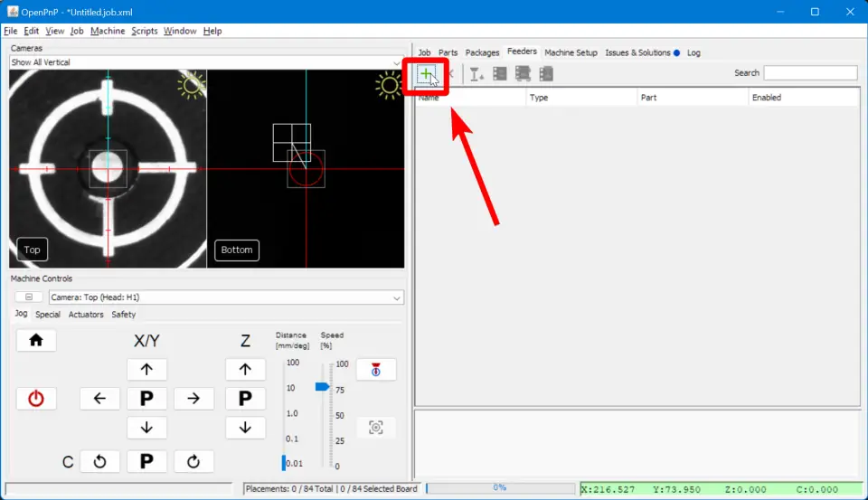
Task: Park the Z axis with P button
Action: point(245,399)
